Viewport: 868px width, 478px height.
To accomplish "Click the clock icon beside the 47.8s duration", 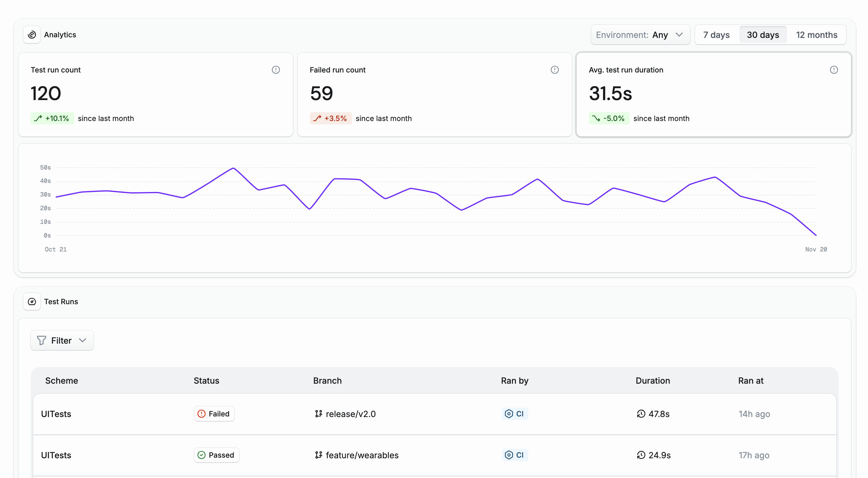I will point(641,414).
